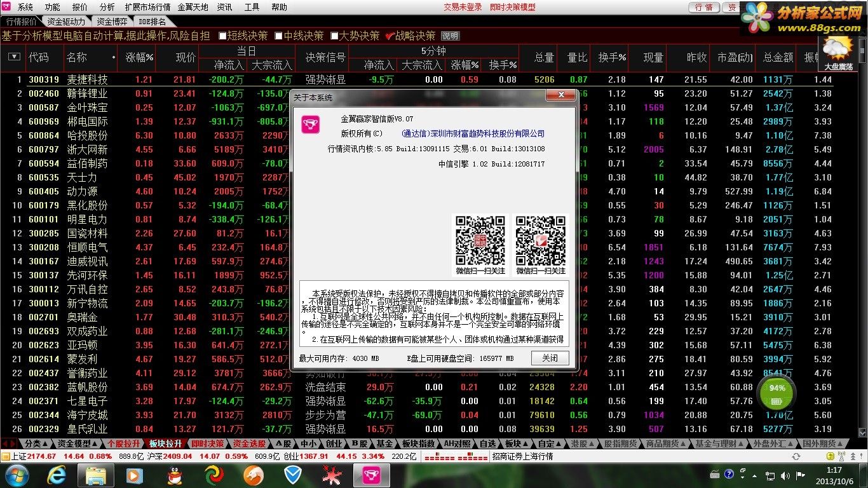Screen dimensions: 868x488
Task: Expand the 外盘外汇▲ bottom tab menu
Action: 773,444
